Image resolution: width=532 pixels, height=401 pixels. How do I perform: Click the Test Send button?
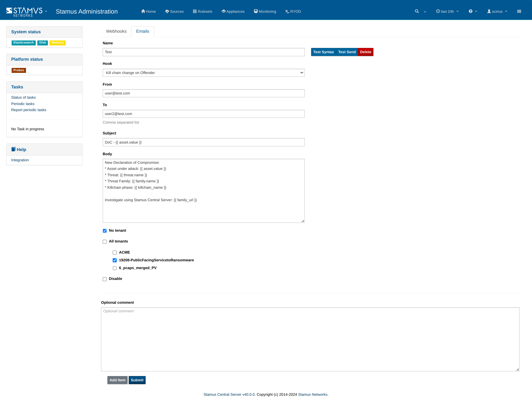click(x=347, y=52)
